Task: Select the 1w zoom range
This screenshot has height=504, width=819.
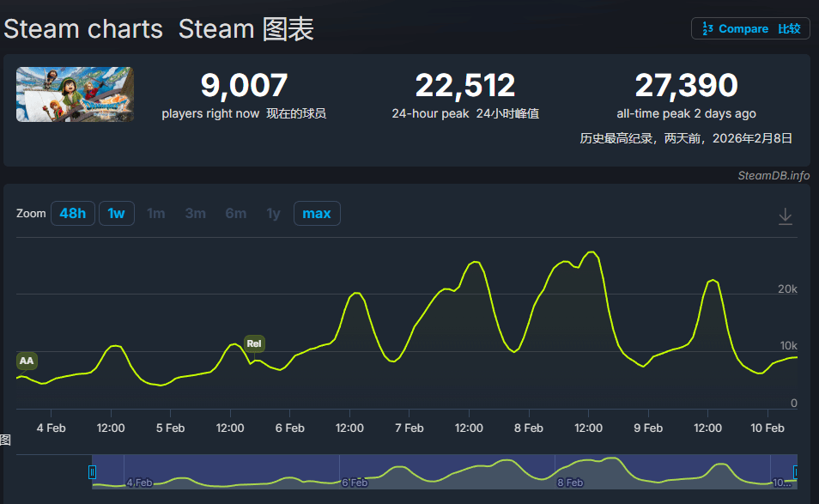Action: [x=117, y=213]
